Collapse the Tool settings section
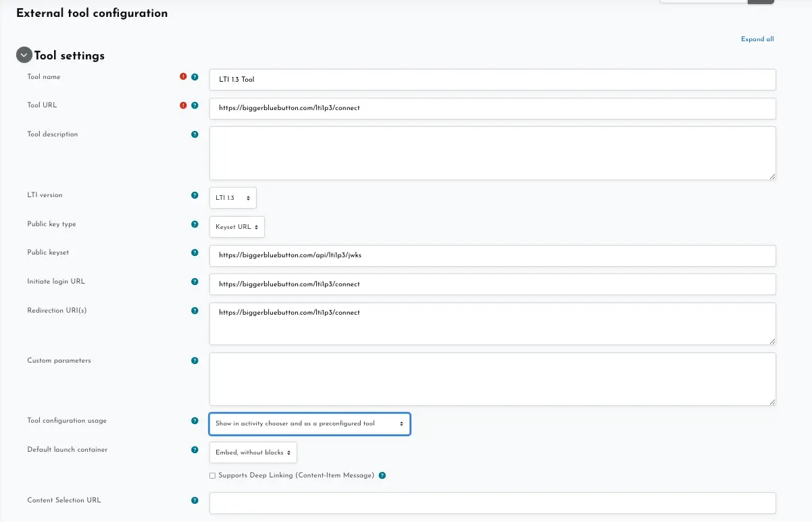This screenshot has width=812, height=522. click(x=24, y=55)
